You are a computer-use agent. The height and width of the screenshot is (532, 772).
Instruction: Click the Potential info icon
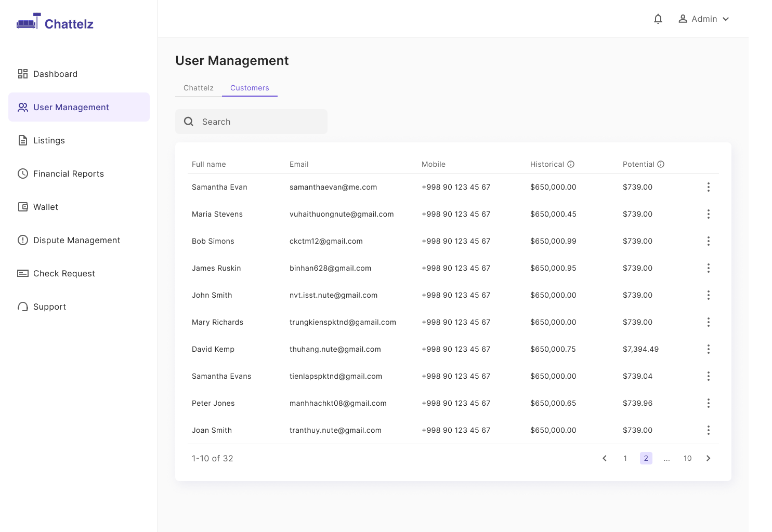click(x=661, y=164)
